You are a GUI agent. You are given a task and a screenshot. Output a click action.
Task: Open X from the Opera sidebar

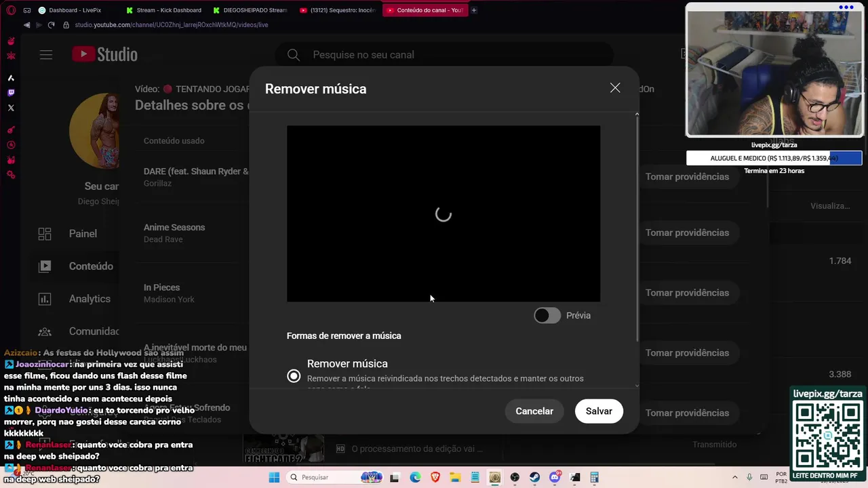pos(11,108)
